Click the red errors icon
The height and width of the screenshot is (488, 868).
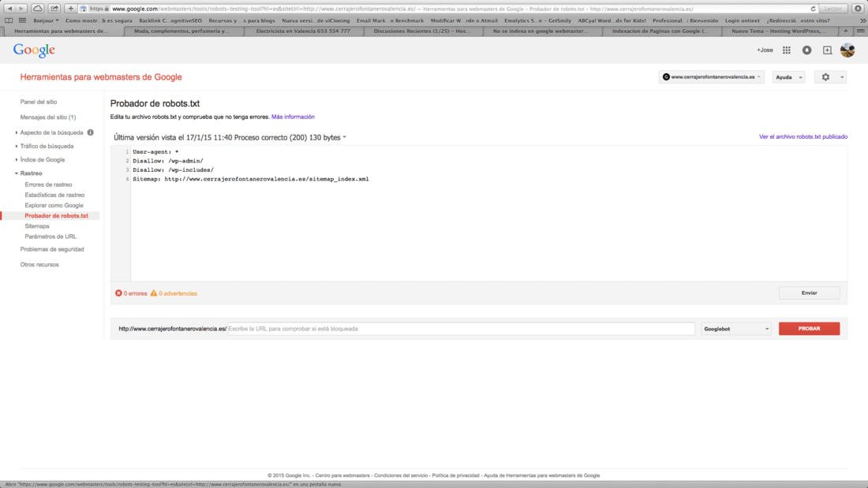[x=118, y=293]
